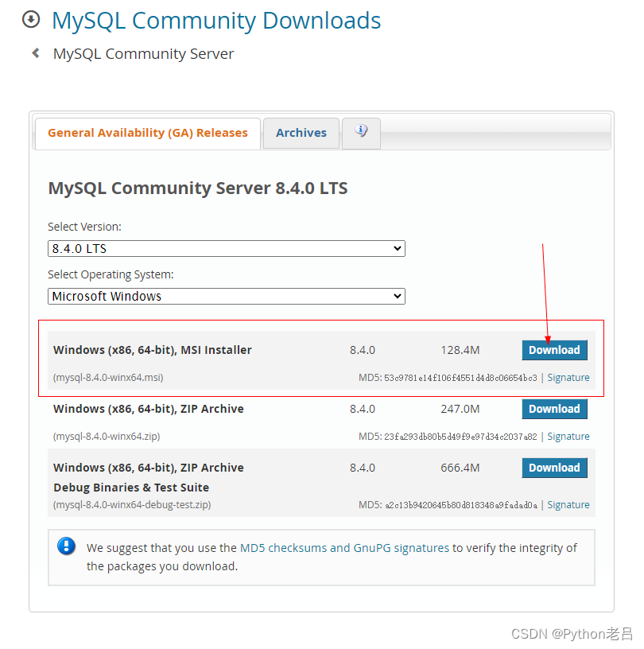Image resolution: width=644 pixels, height=649 pixels.
Task: Open Signature link for debug-test zip
Action: pos(568,505)
